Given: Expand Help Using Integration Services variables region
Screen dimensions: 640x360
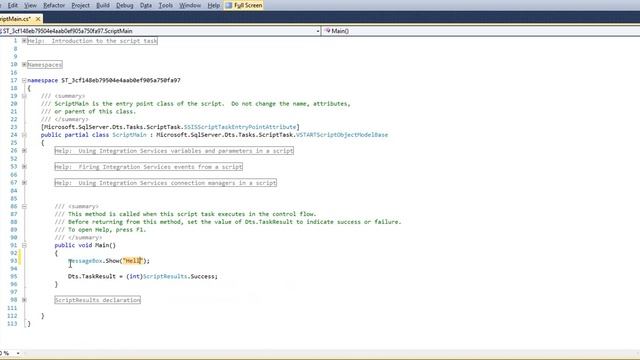Looking at the screenshot, I should click(24, 151).
